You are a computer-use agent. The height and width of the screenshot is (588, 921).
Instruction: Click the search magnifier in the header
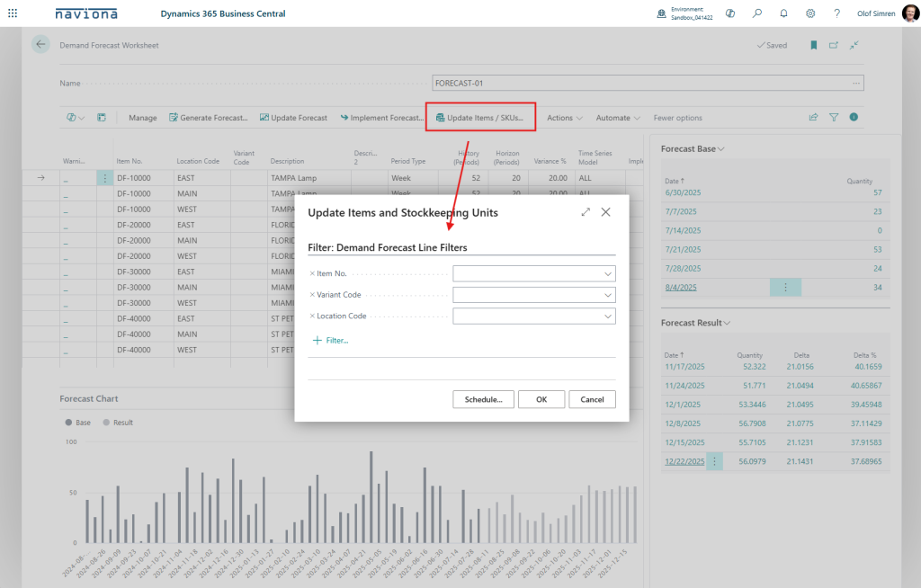tap(757, 13)
